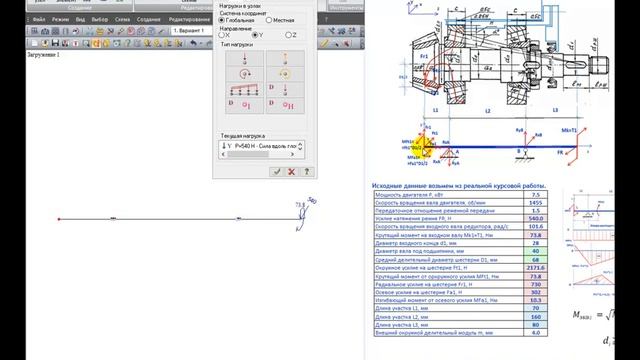Click the table row 'Мощность двигателя P, кВт'
The height and width of the screenshot is (360, 640).
(x=460, y=195)
